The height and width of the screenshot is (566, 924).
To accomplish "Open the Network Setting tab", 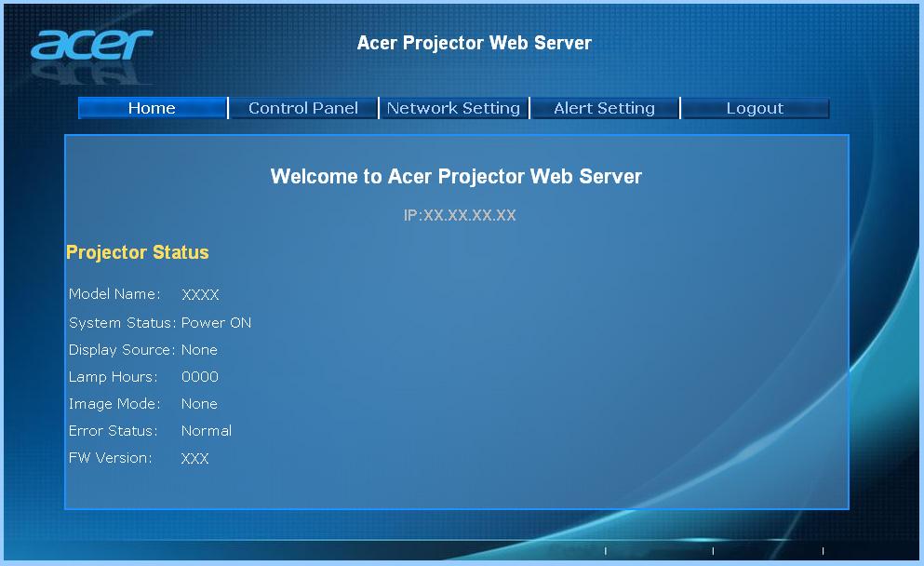I will click(x=453, y=109).
